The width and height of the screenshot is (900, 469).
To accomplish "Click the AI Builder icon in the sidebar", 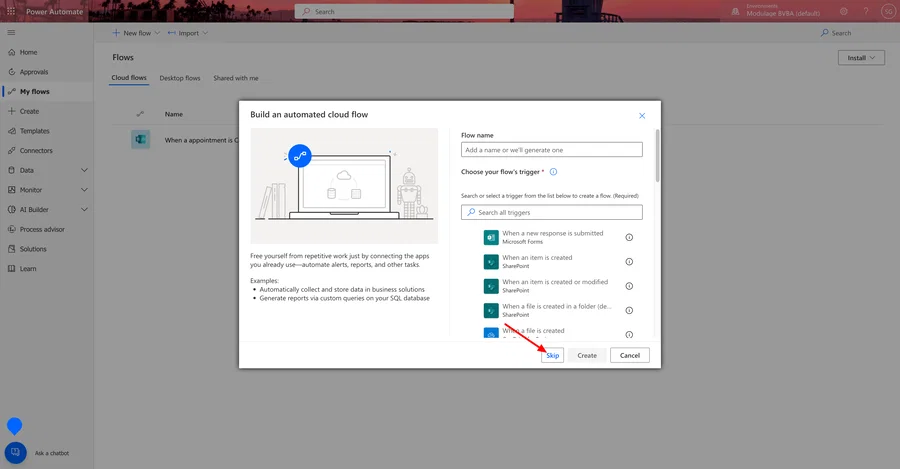I will 11,210.
